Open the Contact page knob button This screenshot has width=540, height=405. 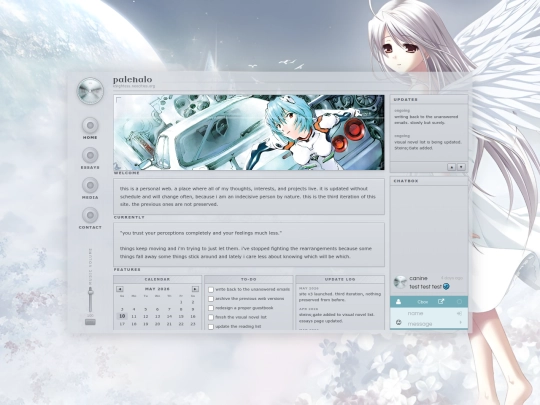pos(90,215)
